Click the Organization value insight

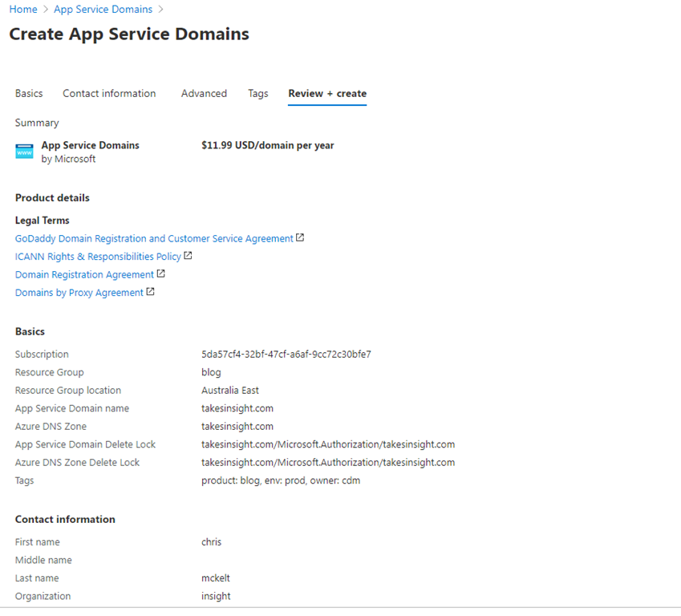coord(217,596)
